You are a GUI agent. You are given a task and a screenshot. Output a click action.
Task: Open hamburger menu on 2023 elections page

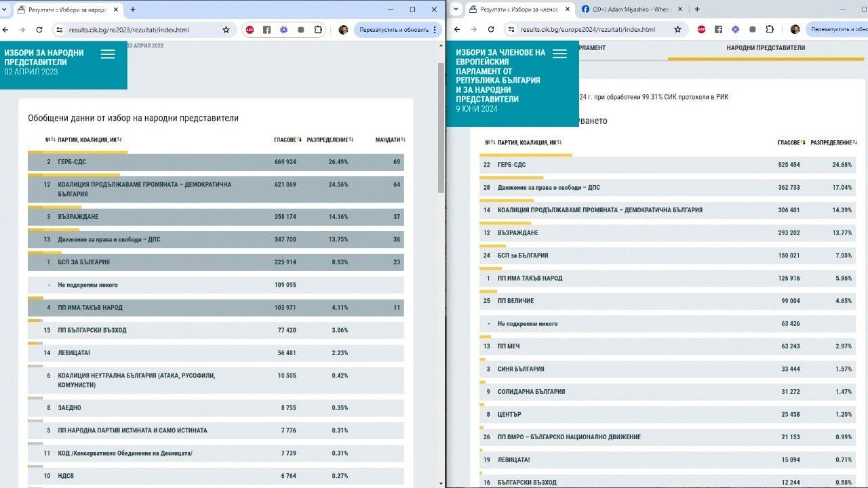coord(108,55)
